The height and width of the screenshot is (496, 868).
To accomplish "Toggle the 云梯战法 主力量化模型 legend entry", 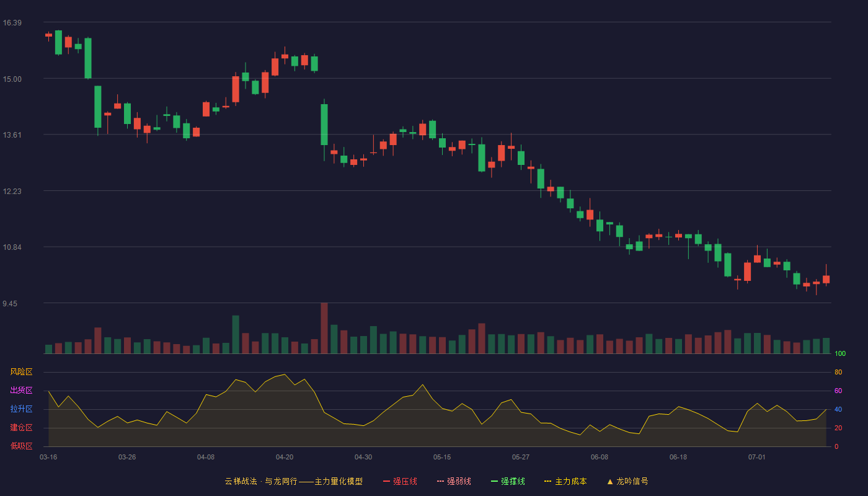I will click(x=294, y=481).
